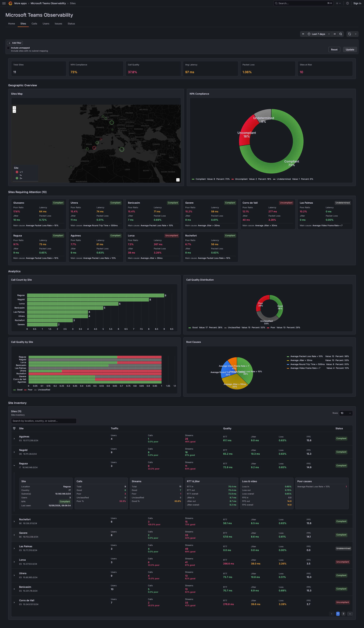Switch to the Calls tab
364x628 pixels.
pos(34,24)
